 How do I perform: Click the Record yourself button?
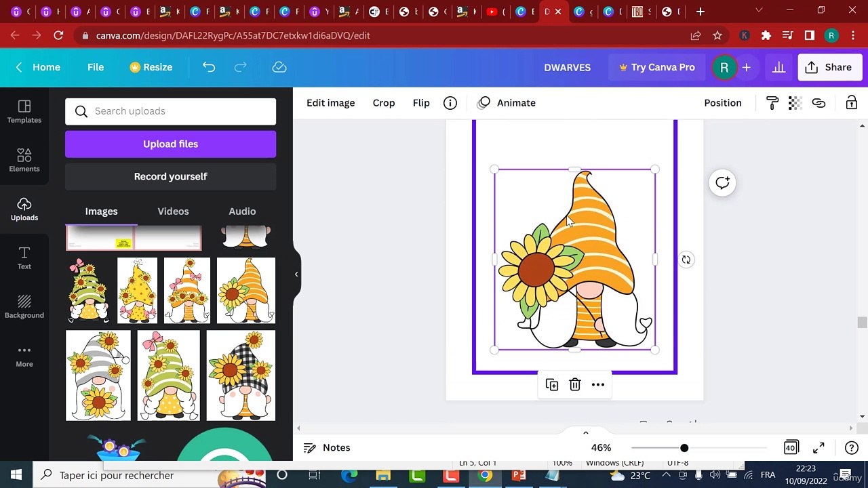(x=171, y=177)
